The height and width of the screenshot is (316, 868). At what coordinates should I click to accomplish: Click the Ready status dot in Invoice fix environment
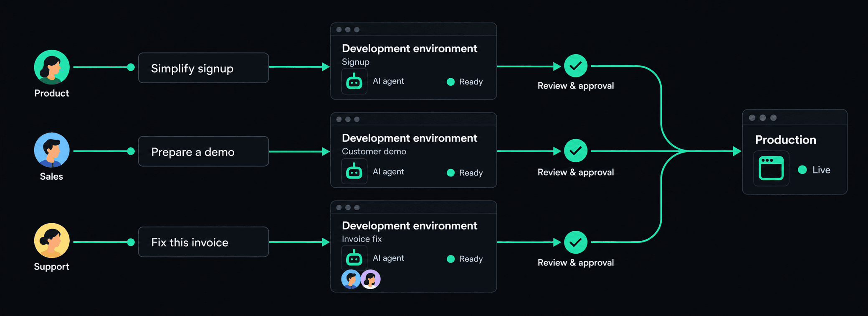pyautogui.click(x=450, y=259)
